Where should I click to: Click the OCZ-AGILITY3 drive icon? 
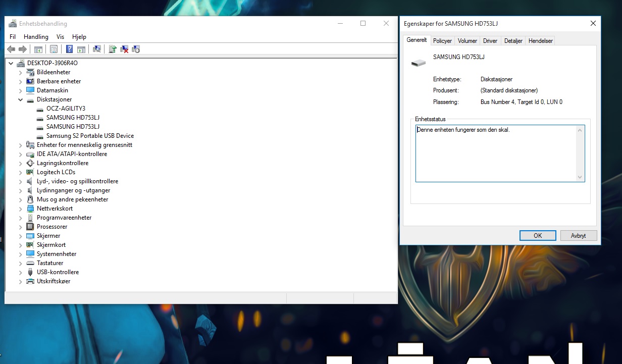point(40,109)
